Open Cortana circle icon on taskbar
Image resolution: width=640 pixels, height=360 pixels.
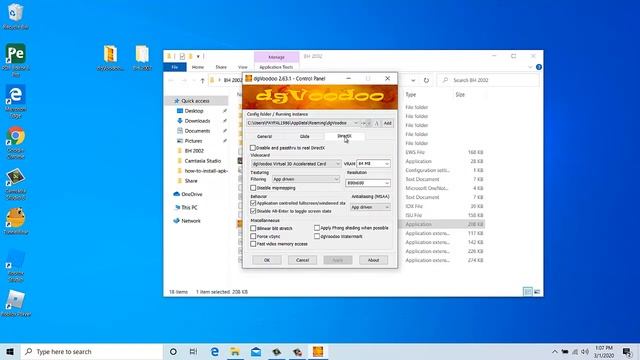point(173,351)
